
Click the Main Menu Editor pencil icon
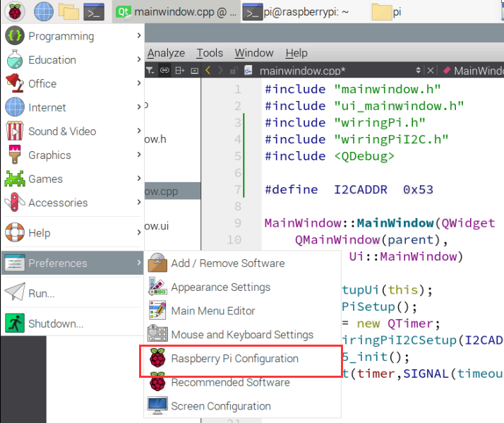[x=157, y=310]
